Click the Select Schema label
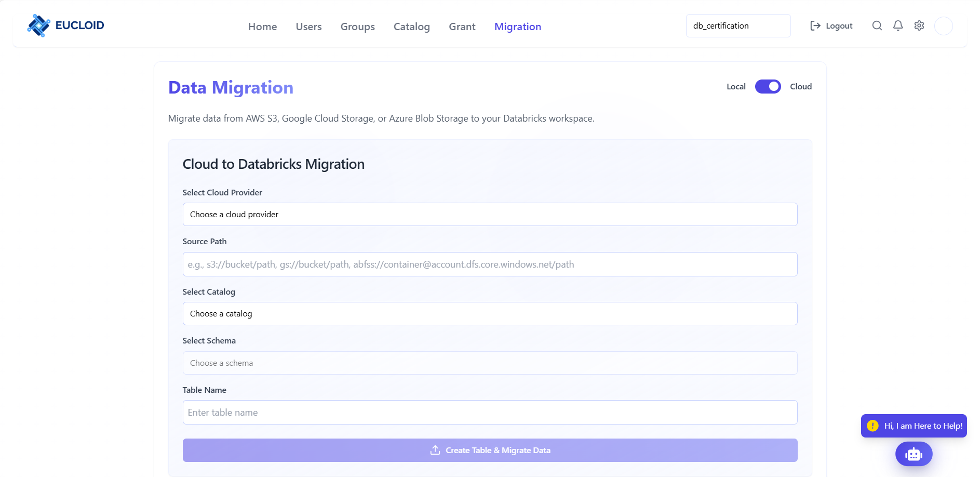Screen dimensions: 980x477 tap(209, 340)
